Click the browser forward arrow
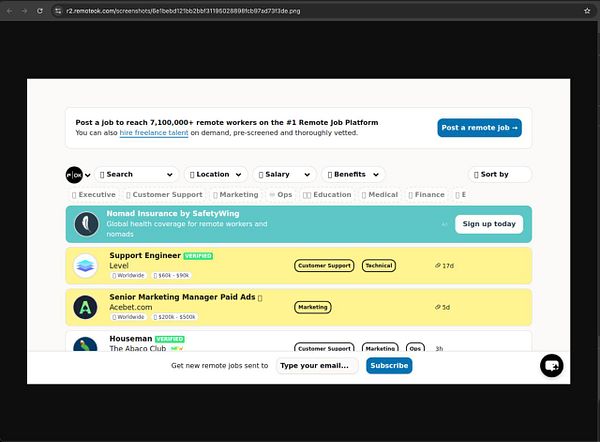Screen dimensions: 600x442 pyautogui.click(x=24, y=11)
